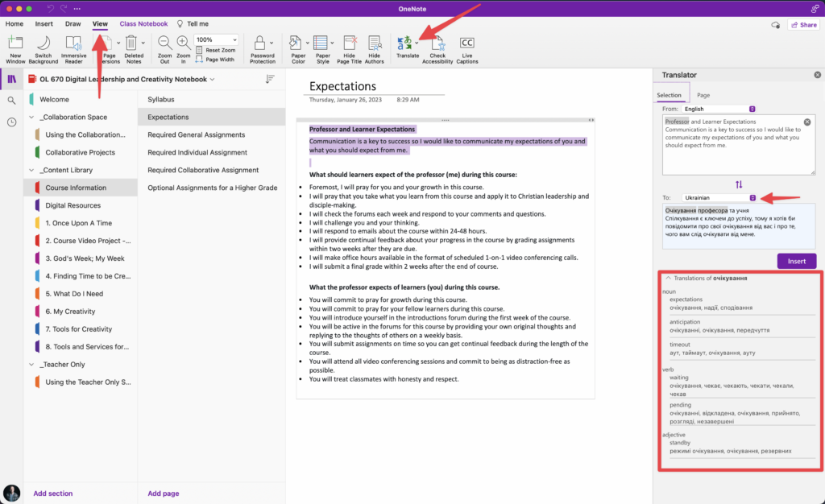
Task: Open Deleted Notes
Action: point(134,50)
